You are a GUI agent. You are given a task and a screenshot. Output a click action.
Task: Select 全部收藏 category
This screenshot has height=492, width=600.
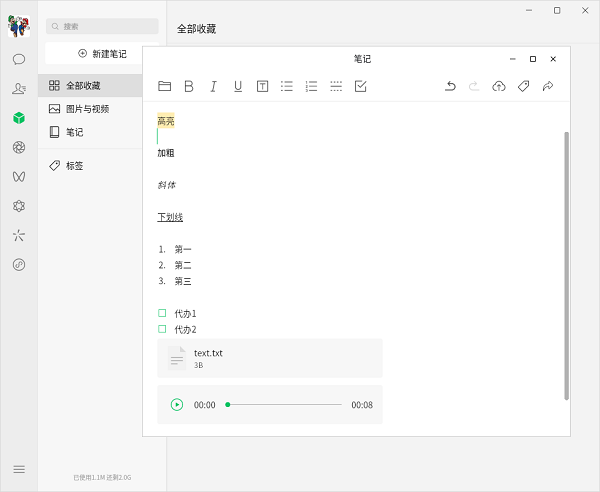click(x=90, y=85)
